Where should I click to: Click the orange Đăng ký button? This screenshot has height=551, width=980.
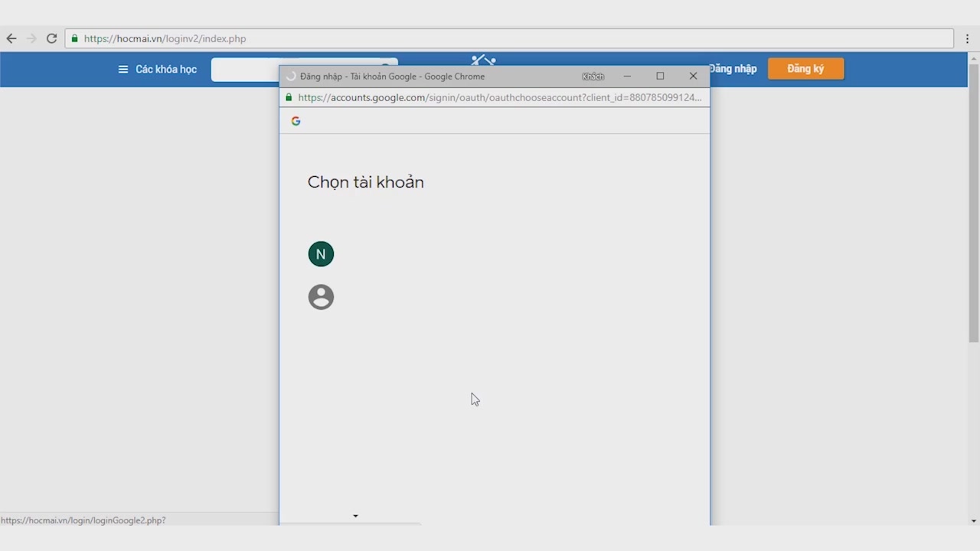(806, 69)
